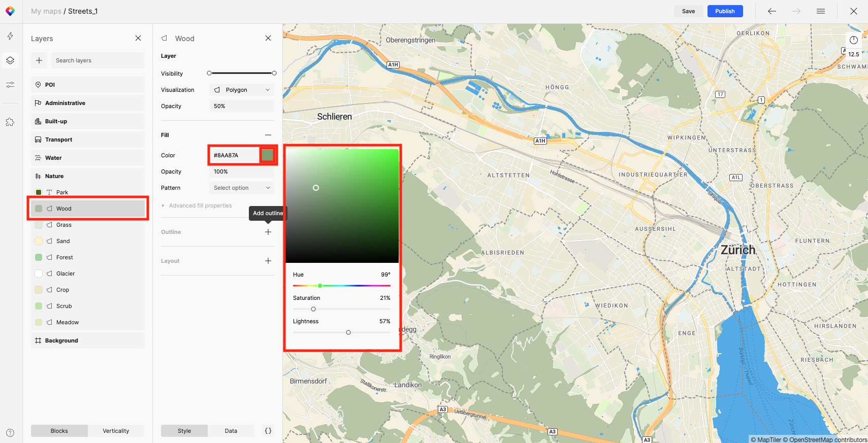The height and width of the screenshot is (443, 868).
Task: Collapse the Fill section
Action: click(x=268, y=135)
